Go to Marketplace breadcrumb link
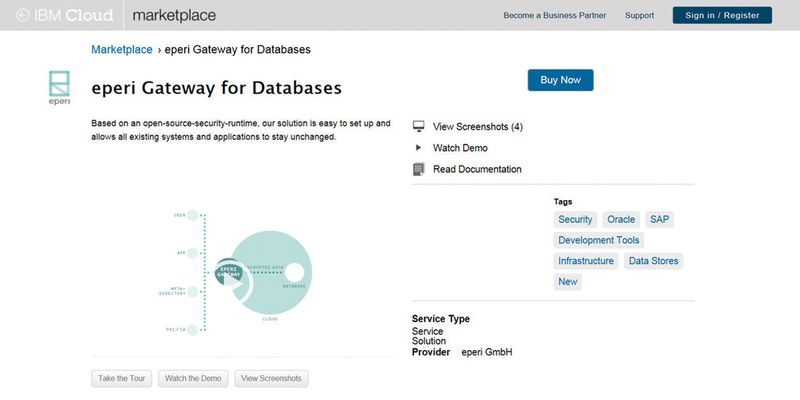The width and height of the screenshot is (800, 400). tap(121, 49)
